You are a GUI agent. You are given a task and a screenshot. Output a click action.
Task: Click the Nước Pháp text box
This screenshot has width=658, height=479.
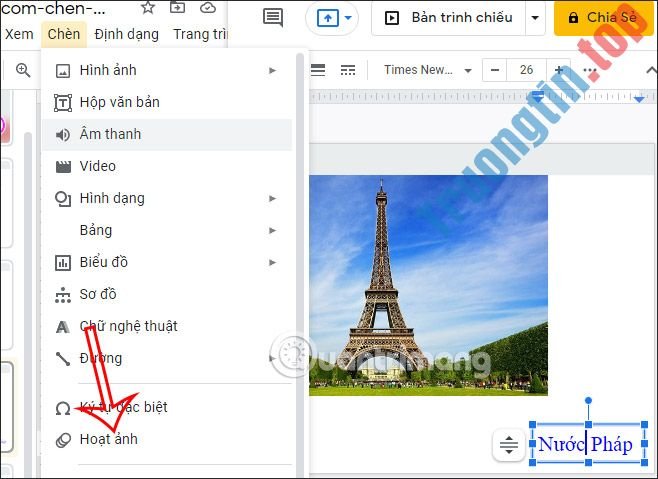588,444
